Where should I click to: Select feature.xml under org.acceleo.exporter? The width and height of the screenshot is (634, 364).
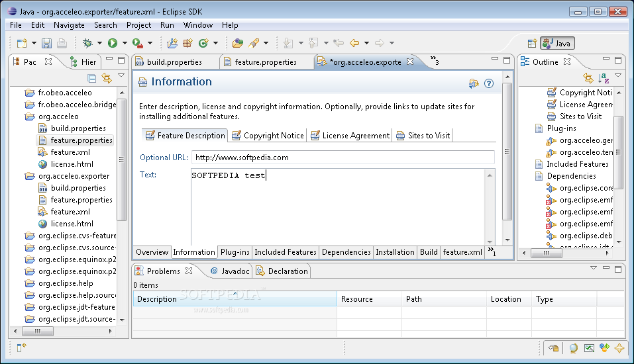[x=64, y=212]
